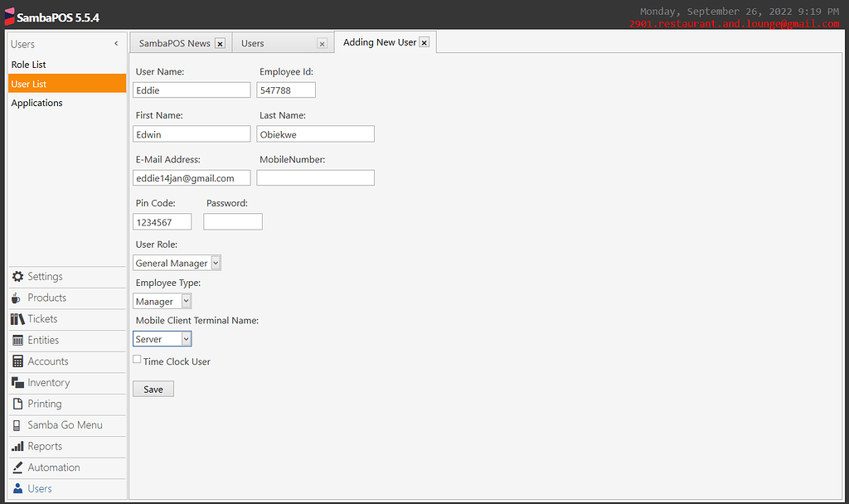Open the User Role dropdown
This screenshot has height=504, width=849.
pos(216,263)
